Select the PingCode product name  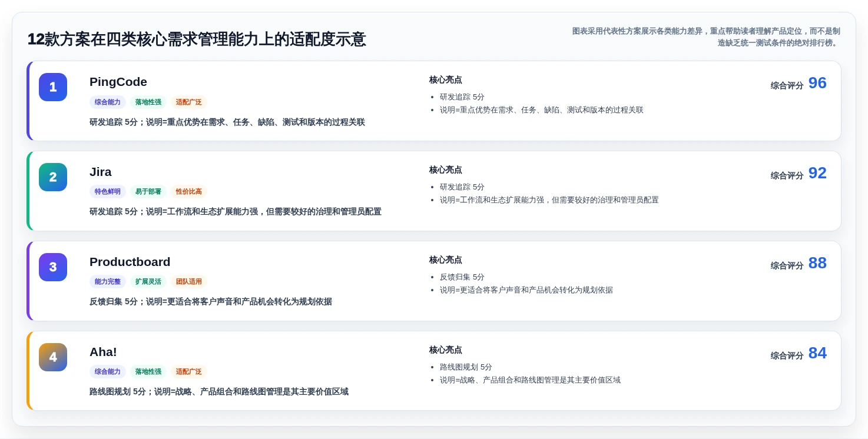tap(118, 82)
